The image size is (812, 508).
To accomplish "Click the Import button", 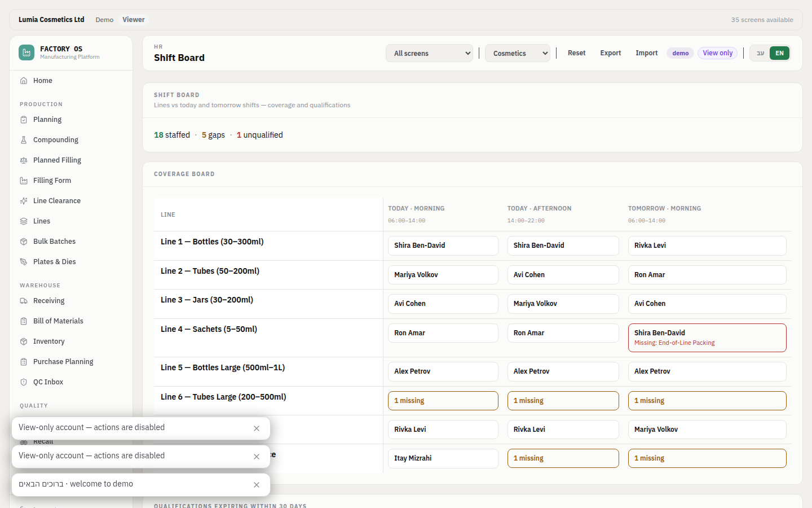I will (647, 53).
